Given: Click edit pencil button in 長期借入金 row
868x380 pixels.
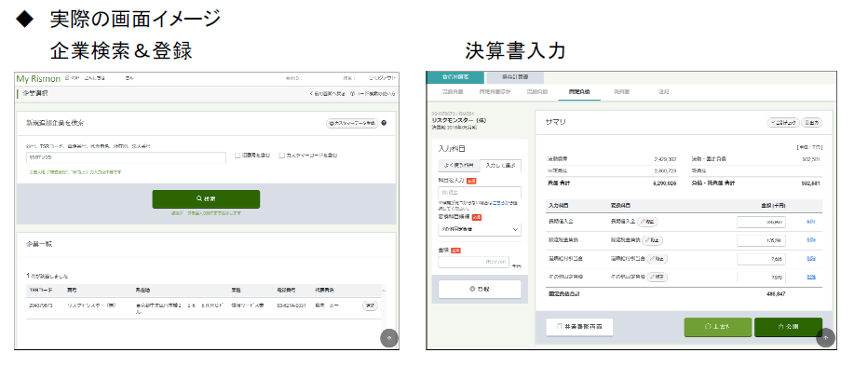Looking at the screenshot, I should click(x=647, y=222).
